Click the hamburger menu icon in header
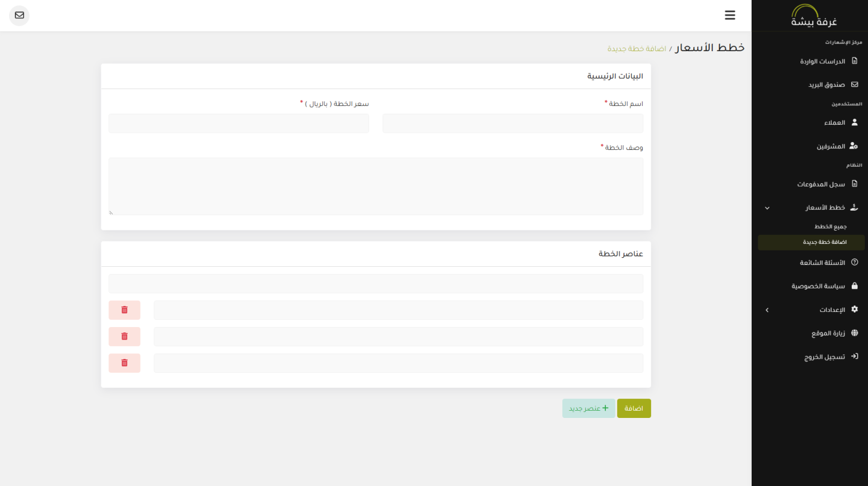Viewport: 868px width, 486px height. click(730, 15)
